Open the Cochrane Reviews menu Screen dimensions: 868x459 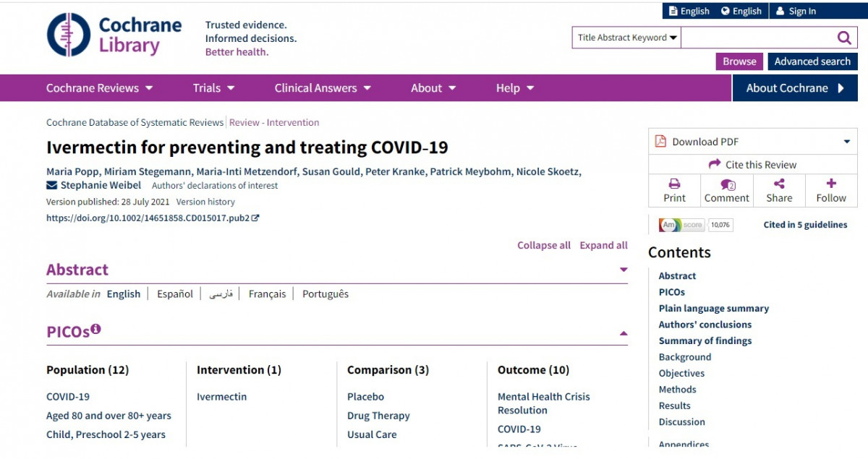[x=100, y=88]
